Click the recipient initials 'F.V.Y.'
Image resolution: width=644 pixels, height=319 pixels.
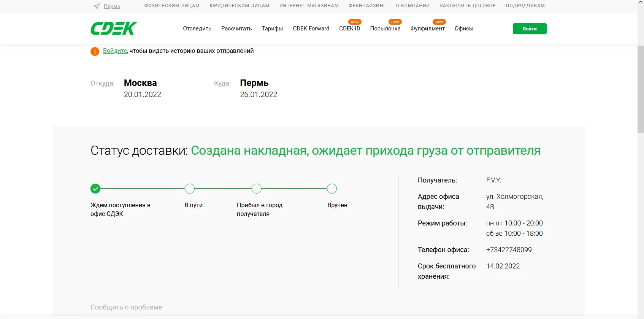[493, 180]
